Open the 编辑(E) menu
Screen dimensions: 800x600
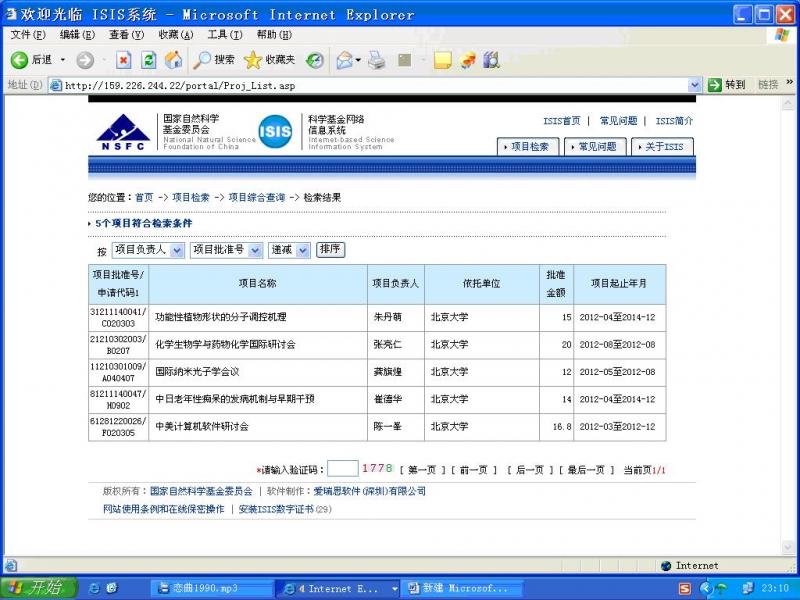pos(77,35)
